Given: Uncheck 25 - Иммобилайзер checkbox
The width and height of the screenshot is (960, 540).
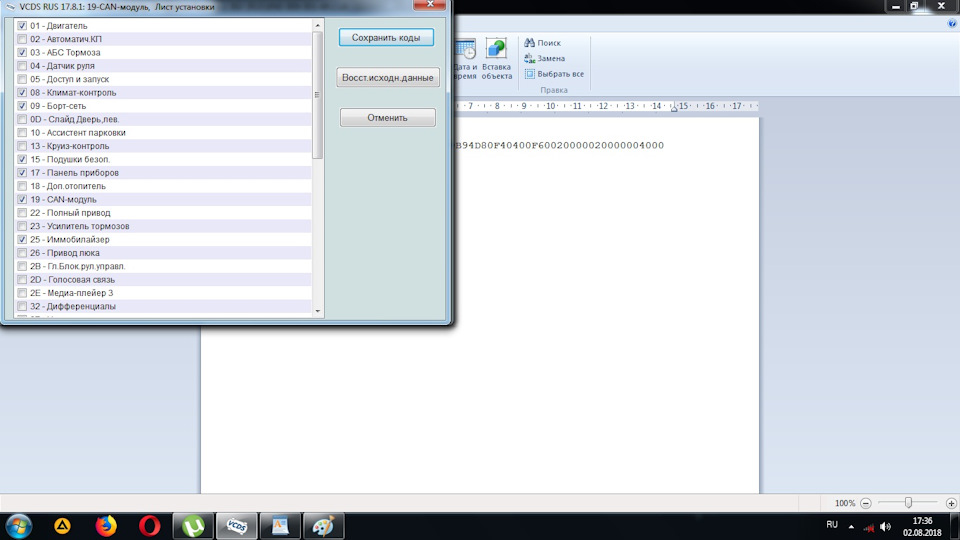Looking at the screenshot, I should [22, 239].
